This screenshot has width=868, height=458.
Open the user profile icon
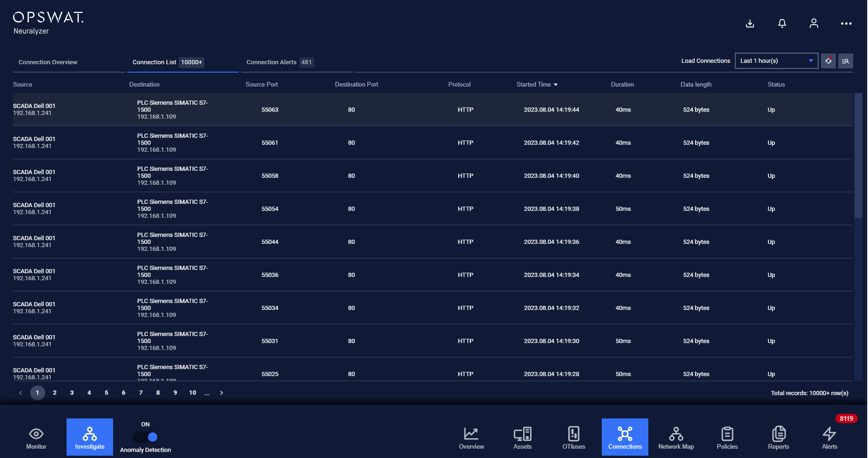tap(814, 23)
